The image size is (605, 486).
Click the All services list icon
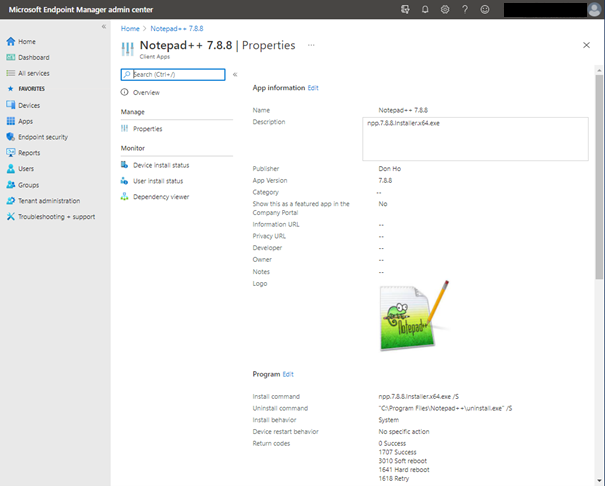pyautogui.click(x=11, y=73)
